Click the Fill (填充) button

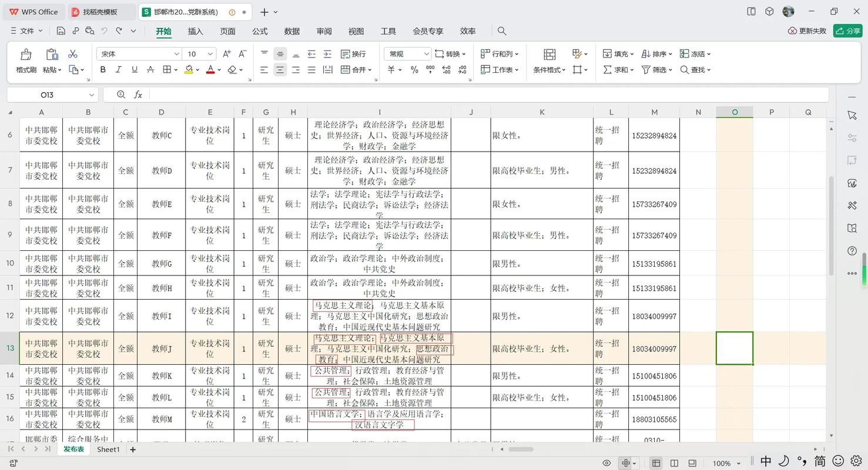[x=618, y=54]
